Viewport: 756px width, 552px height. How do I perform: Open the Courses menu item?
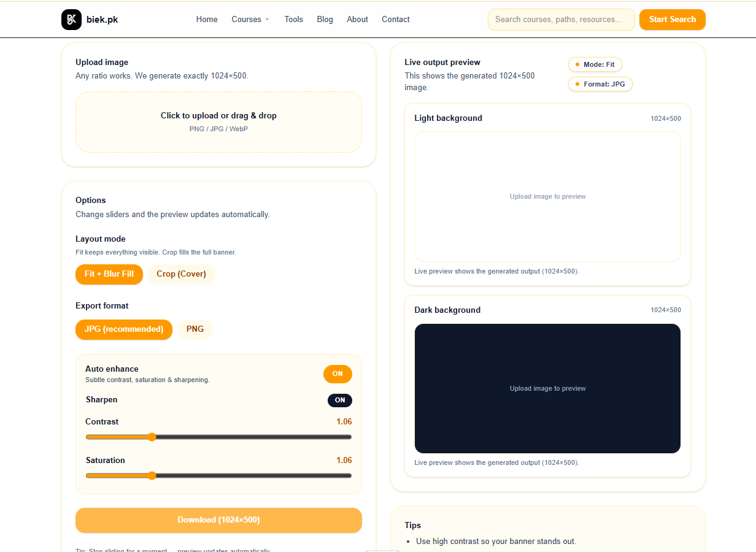(247, 20)
